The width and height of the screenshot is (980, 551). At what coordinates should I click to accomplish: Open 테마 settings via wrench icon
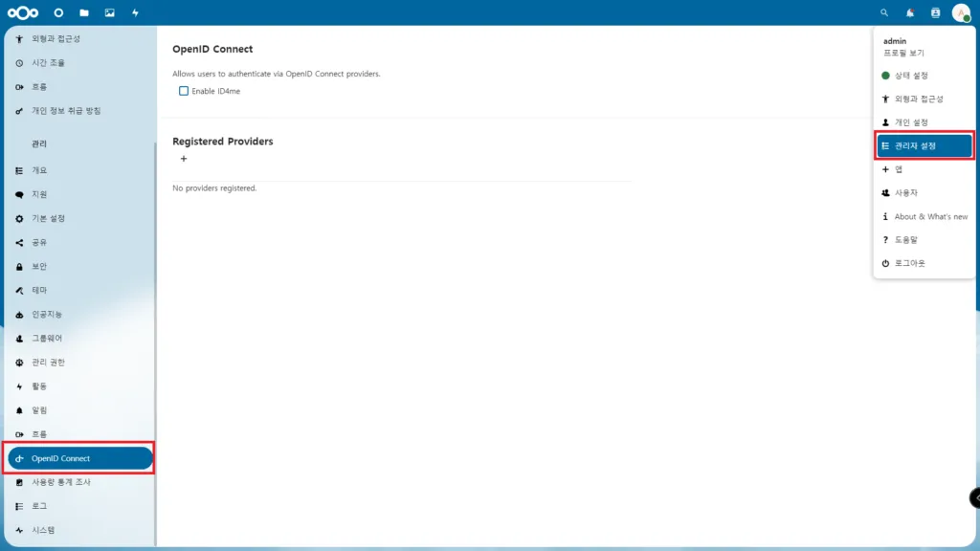tap(40, 290)
